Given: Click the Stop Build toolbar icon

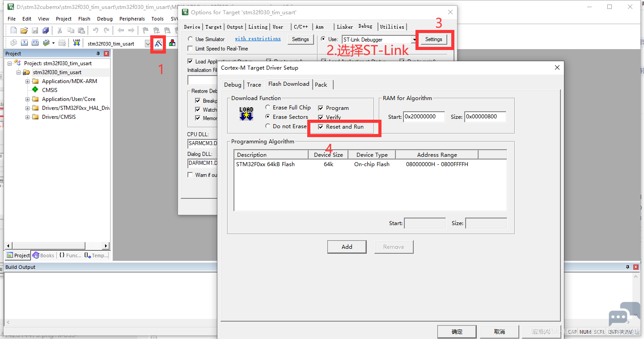Looking at the screenshot, I should coord(63,43).
